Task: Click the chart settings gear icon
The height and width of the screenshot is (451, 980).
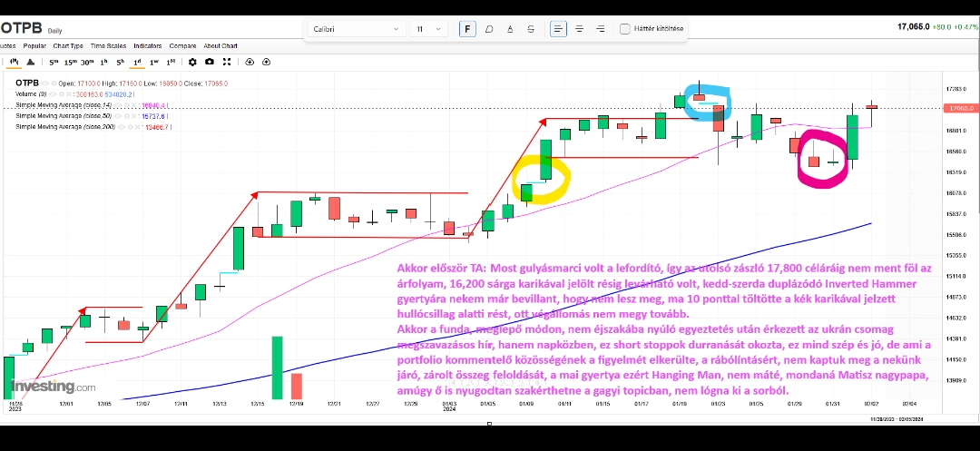Action: point(192,62)
